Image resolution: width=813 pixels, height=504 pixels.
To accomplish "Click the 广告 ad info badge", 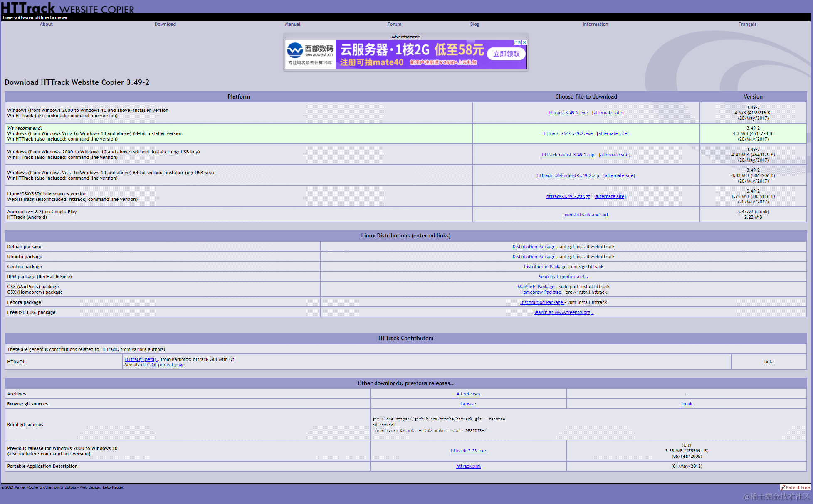I will coord(518,42).
